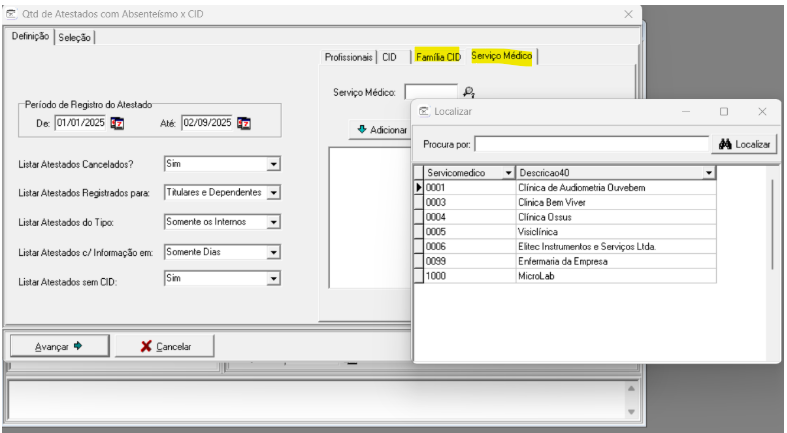Open Listar Atestados Registrados para dropdown
Viewport: 787px width, 433px height.
point(273,193)
